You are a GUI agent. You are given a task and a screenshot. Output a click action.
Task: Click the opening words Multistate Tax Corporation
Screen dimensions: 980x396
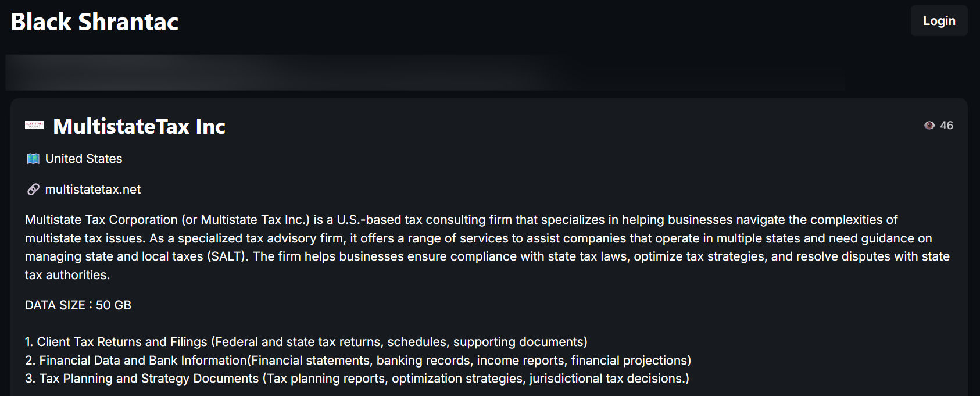pyautogui.click(x=101, y=220)
